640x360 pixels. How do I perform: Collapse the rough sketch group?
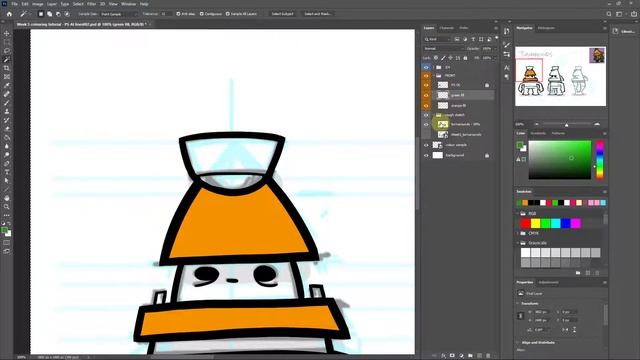(x=433, y=115)
